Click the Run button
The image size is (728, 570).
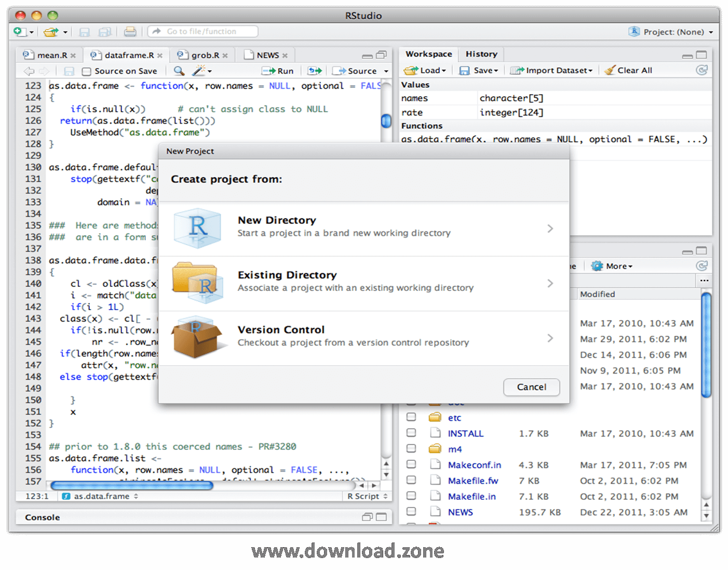click(278, 71)
